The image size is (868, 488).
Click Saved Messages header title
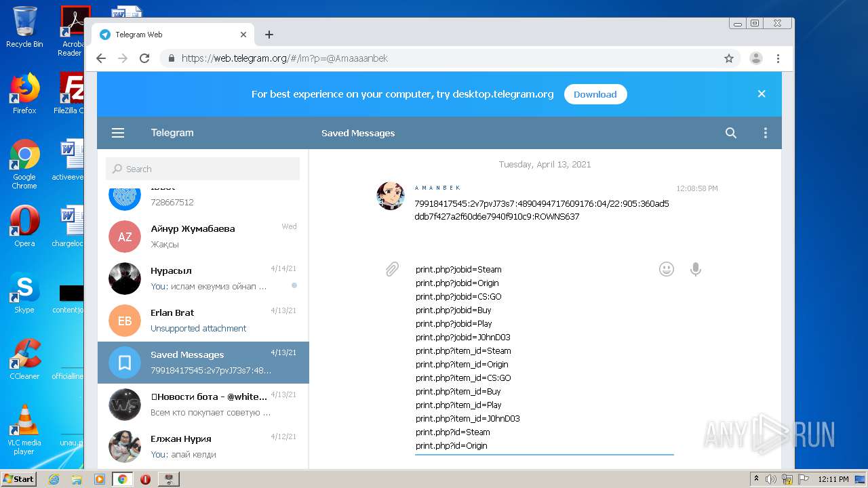pyautogui.click(x=358, y=134)
